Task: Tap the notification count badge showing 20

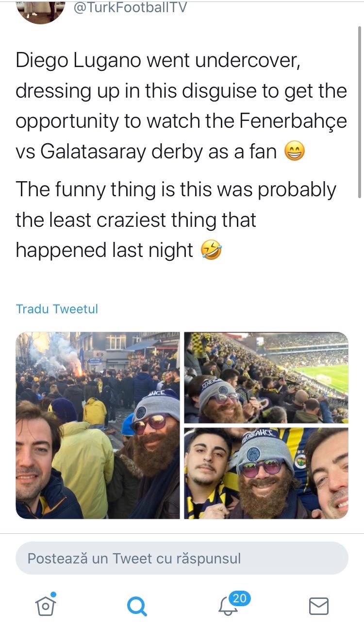Action: 239,598
